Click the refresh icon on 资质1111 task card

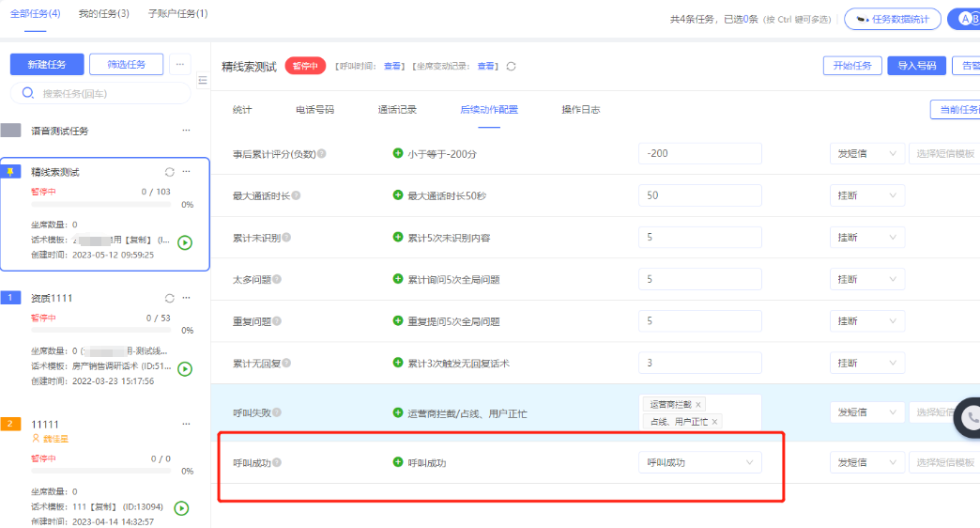[x=169, y=298]
